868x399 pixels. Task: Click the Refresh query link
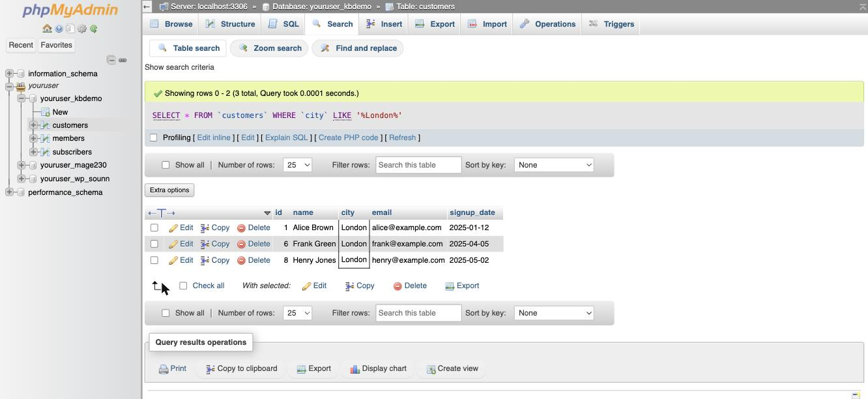[402, 138]
